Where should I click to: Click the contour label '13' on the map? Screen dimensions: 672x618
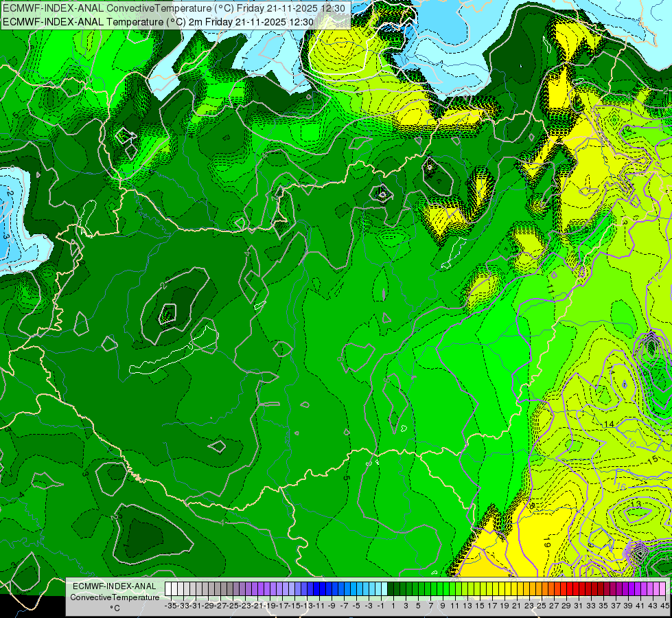coord(636,503)
